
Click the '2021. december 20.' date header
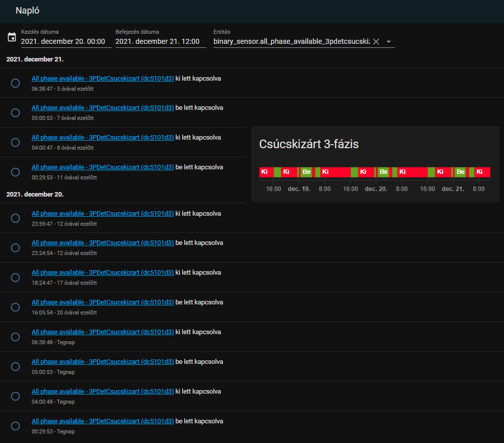[x=35, y=195]
